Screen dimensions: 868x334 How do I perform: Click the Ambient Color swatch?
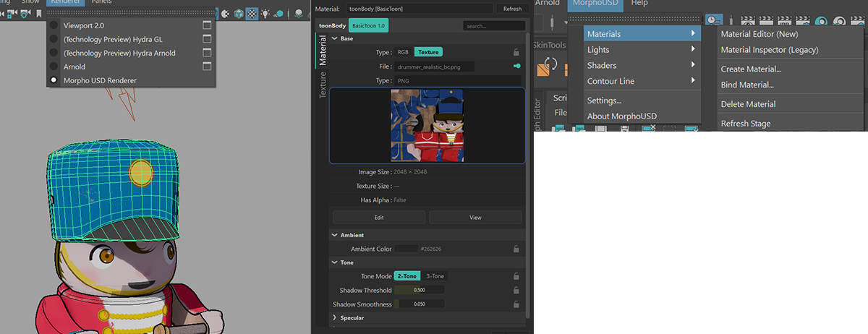point(406,249)
